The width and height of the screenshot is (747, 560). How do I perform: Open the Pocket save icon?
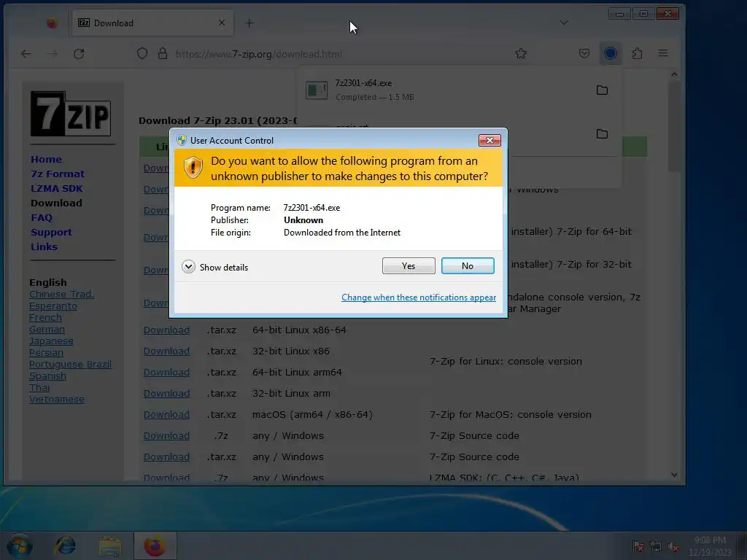click(x=584, y=53)
